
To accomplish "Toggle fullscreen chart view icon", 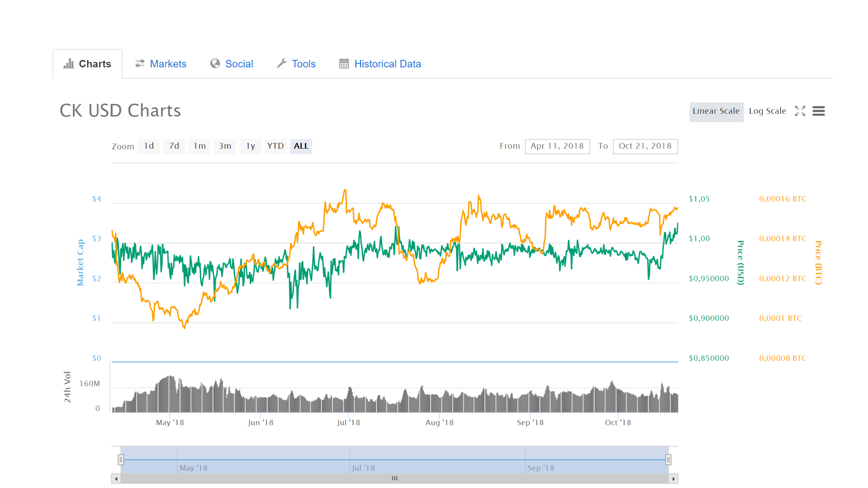I will [x=800, y=111].
